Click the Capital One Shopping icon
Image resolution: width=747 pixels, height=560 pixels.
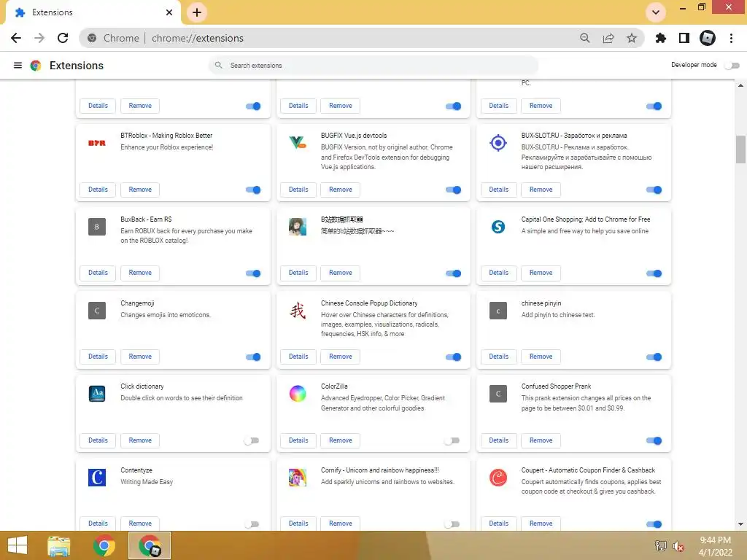pos(498,227)
